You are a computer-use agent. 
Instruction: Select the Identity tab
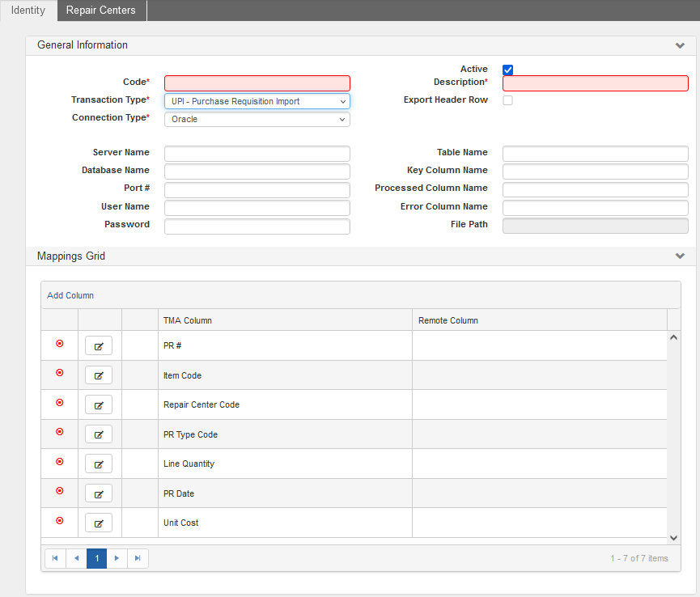point(28,11)
